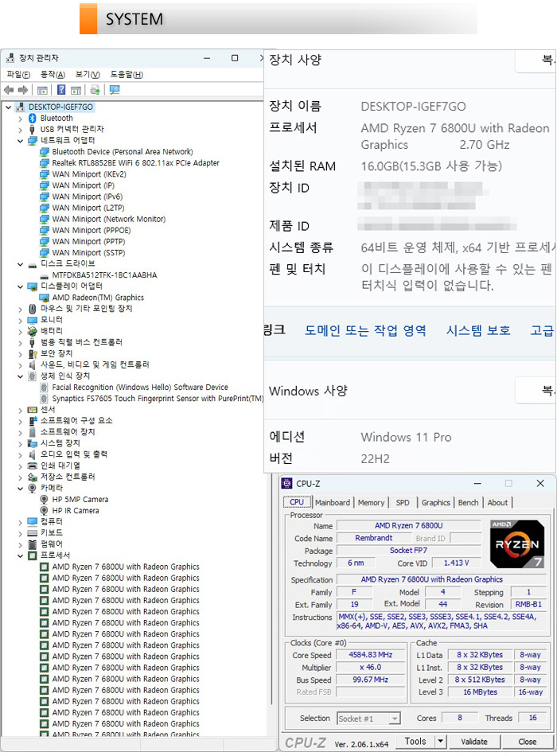Switch to the About tab in CPU-Z

(x=497, y=502)
